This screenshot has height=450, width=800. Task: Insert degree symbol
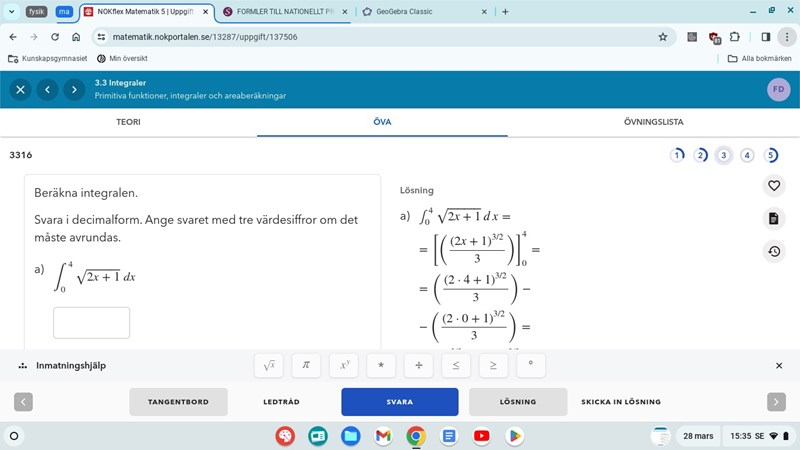pos(530,366)
